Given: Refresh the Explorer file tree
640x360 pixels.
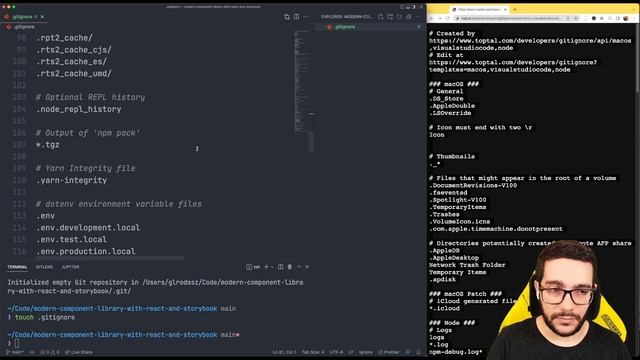Looking at the screenshot, I should (x=399, y=17).
